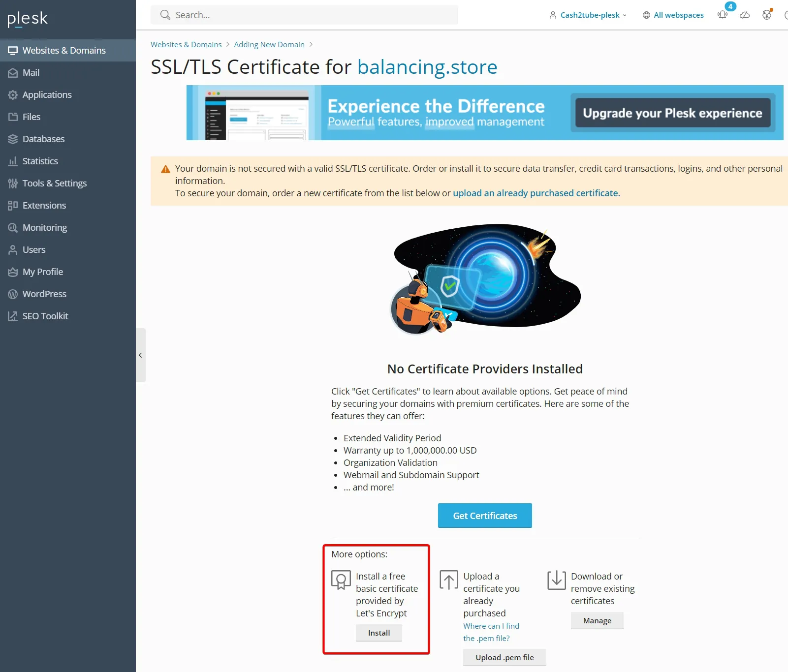The height and width of the screenshot is (672, 788).
Task: Open Extensions in the sidebar
Action: 68,205
